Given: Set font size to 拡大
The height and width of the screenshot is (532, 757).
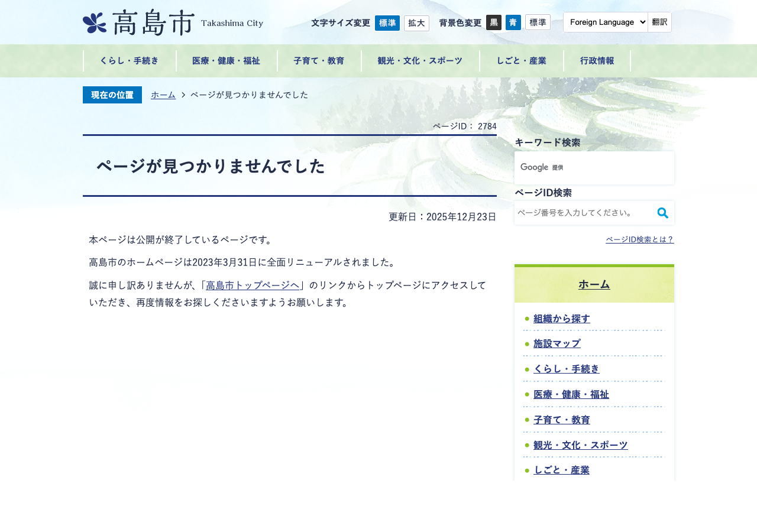Looking at the screenshot, I should (x=416, y=23).
